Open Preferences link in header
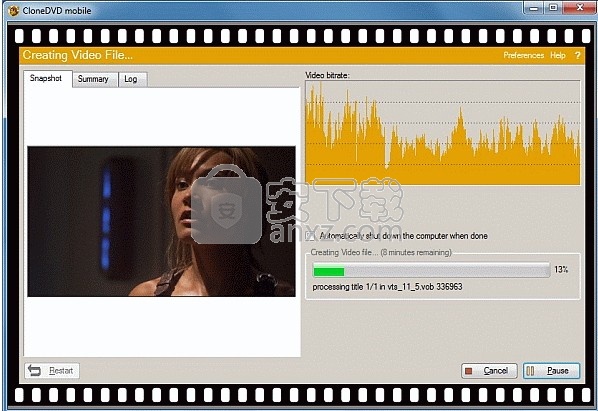Image resolution: width=598 pixels, height=411 pixels. coord(523,55)
